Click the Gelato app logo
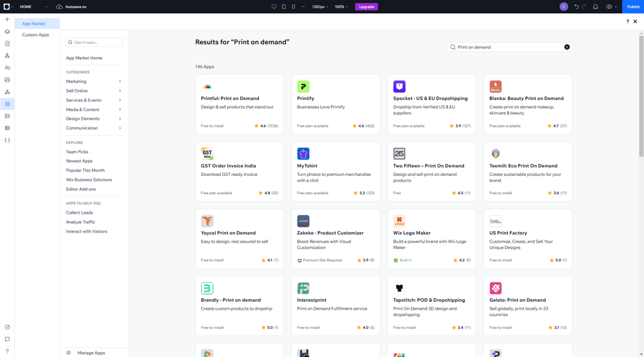This screenshot has height=357, width=644. pyautogui.click(x=496, y=288)
